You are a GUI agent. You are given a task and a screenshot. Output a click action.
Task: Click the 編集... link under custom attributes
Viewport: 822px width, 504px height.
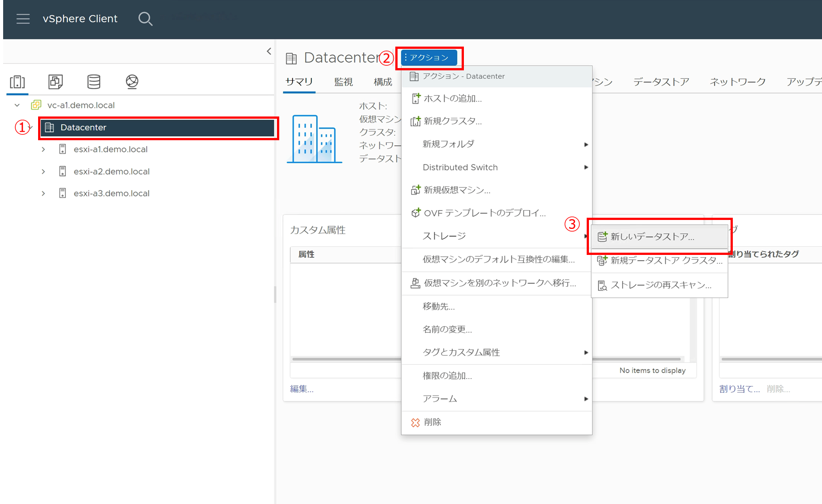coord(302,389)
